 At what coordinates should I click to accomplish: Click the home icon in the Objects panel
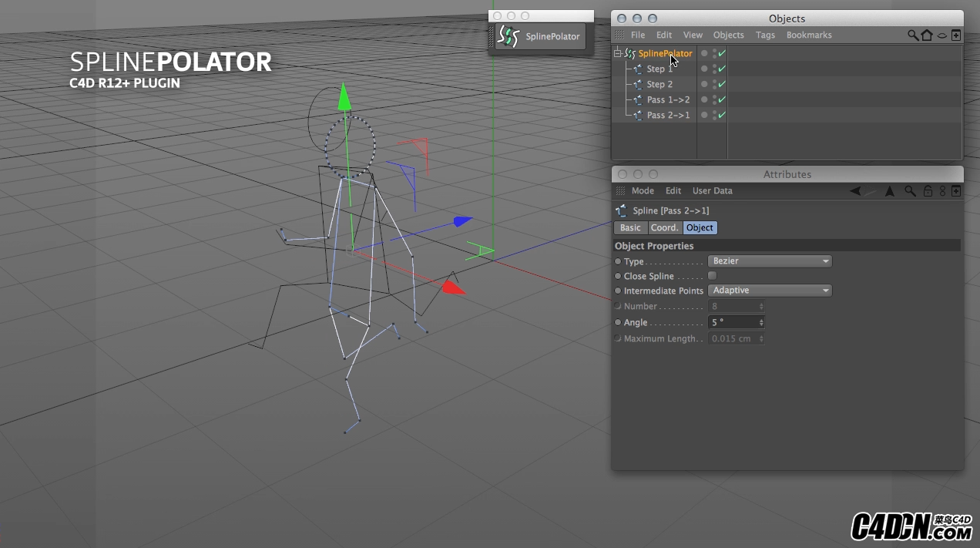click(x=927, y=35)
